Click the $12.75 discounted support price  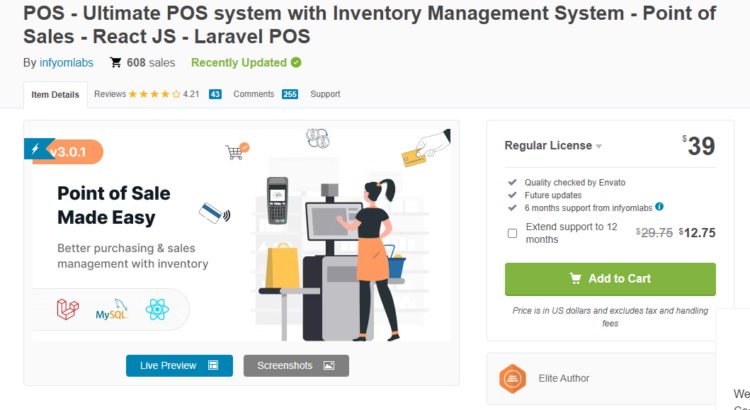tap(697, 233)
